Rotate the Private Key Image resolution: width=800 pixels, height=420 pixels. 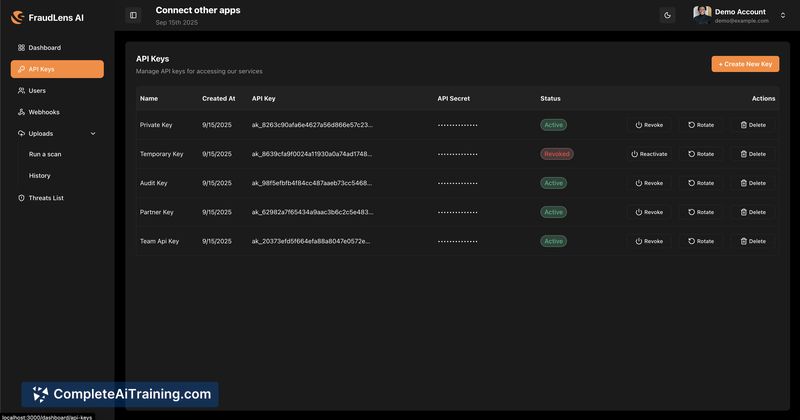point(701,125)
